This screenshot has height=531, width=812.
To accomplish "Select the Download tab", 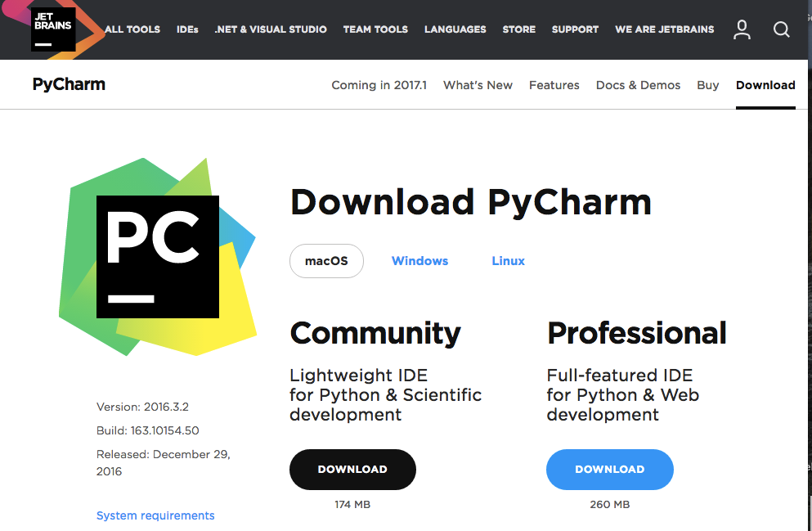I will [765, 85].
